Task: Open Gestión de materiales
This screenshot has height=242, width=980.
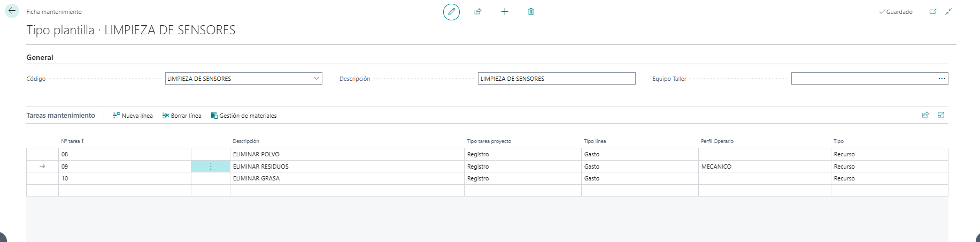Action: click(x=244, y=116)
